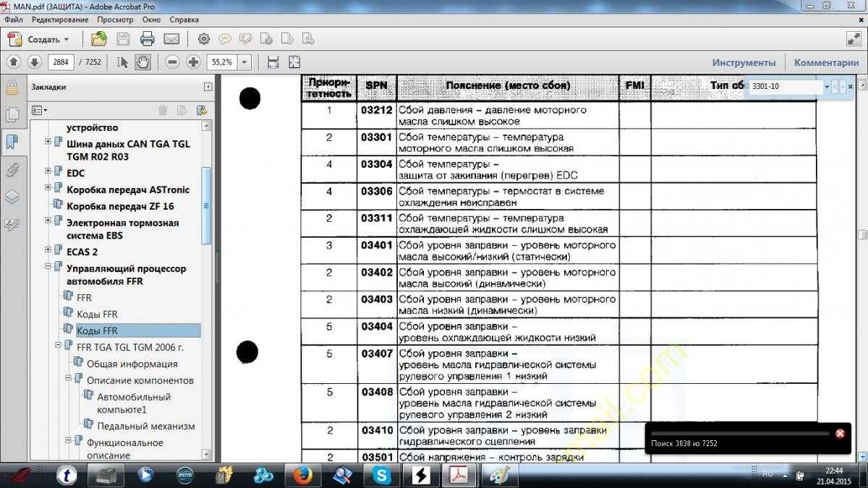Viewport: 868px width, 488px height.
Task: Click the zoom percentage field
Action: 222,62
